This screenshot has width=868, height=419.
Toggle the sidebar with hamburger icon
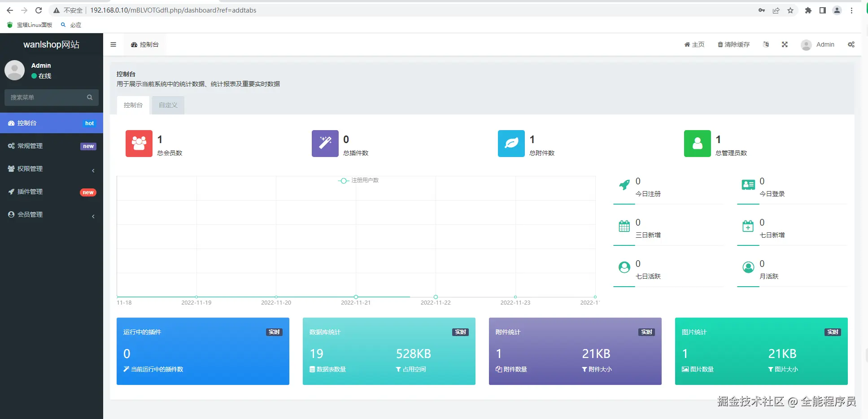113,44
